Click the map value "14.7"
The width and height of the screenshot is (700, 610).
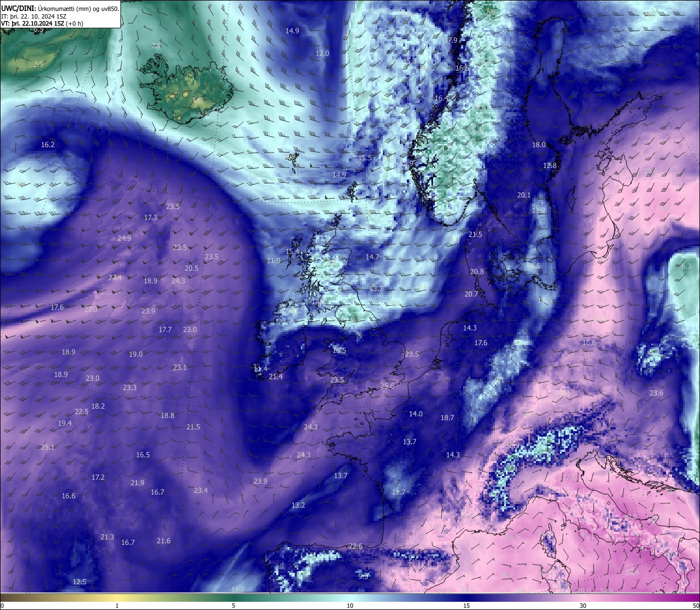(372, 257)
